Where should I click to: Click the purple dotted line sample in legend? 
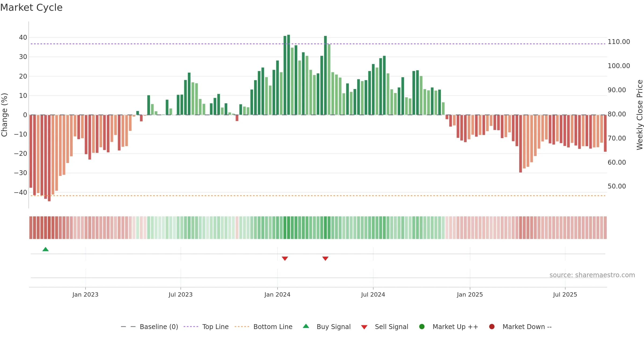(x=191, y=327)
